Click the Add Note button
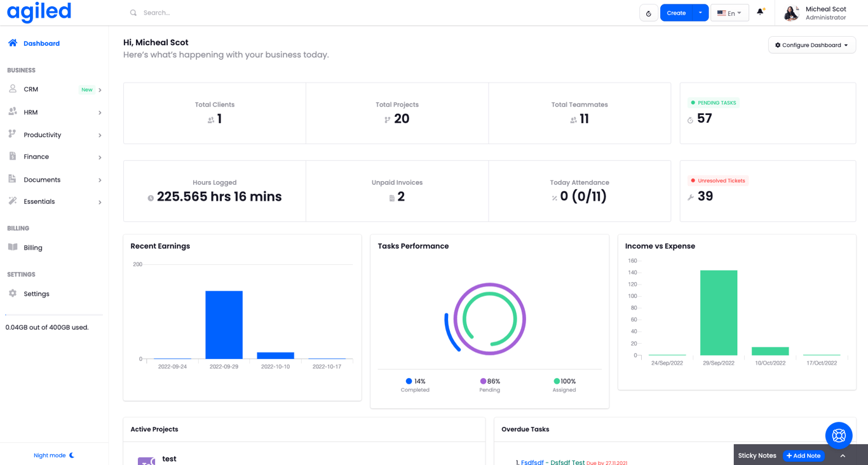868x465 pixels. coord(803,455)
